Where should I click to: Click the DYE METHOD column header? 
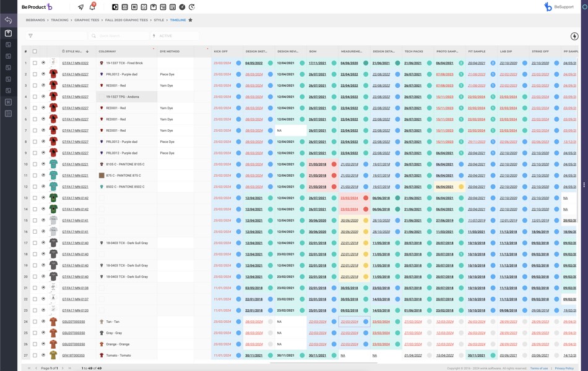click(170, 51)
